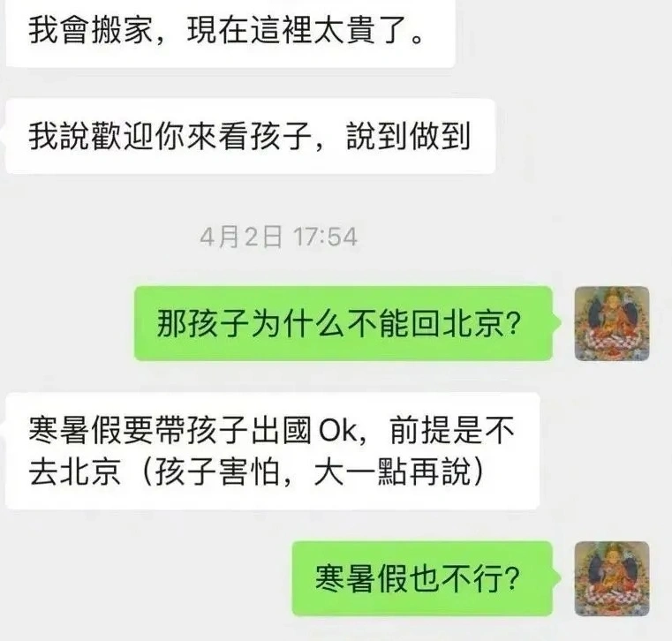Open the sender avatar next to 寒暑假也不行?
The image size is (672, 641).
pos(612,578)
